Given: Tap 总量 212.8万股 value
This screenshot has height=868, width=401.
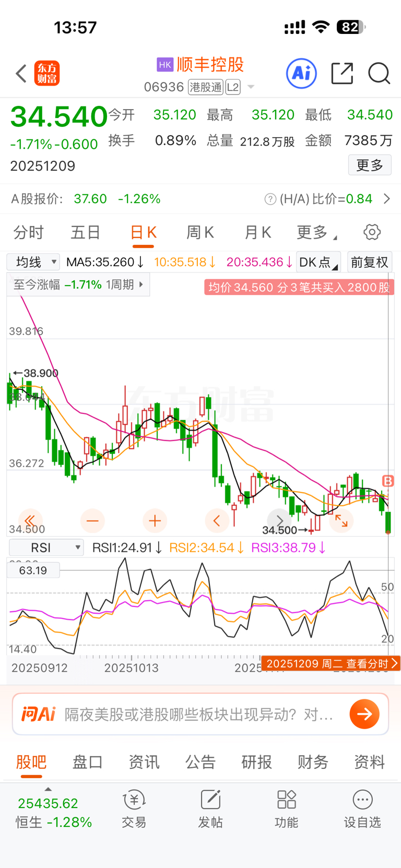Looking at the screenshot, I should click(x=267, y=141).
